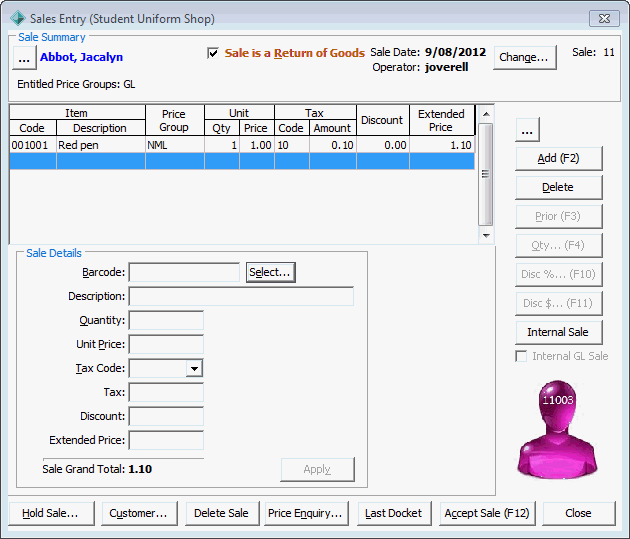Click the Last Docket button
Screen dimensions: 630x539
[394, 513]
